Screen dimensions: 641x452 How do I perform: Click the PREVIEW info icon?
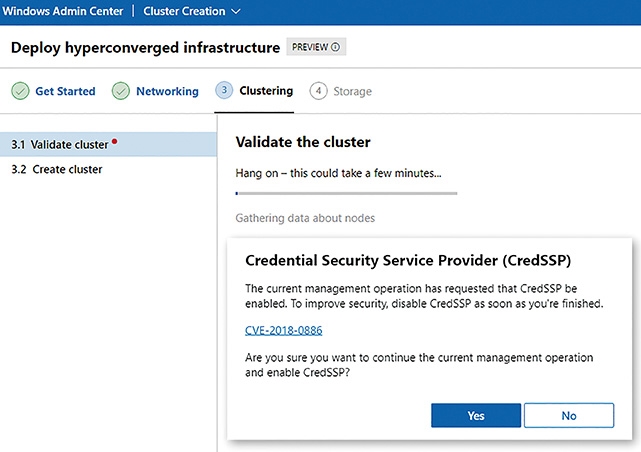(336, 47)
